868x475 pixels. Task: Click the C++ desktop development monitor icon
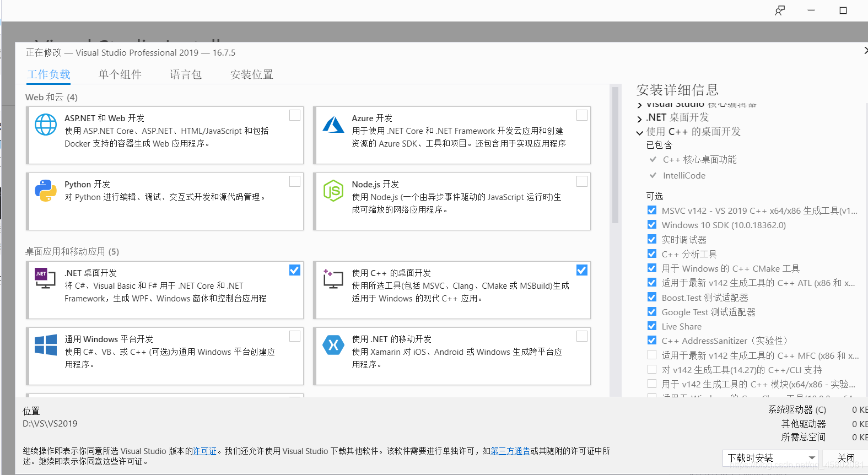pyautogui.click(x=333, y=279)
